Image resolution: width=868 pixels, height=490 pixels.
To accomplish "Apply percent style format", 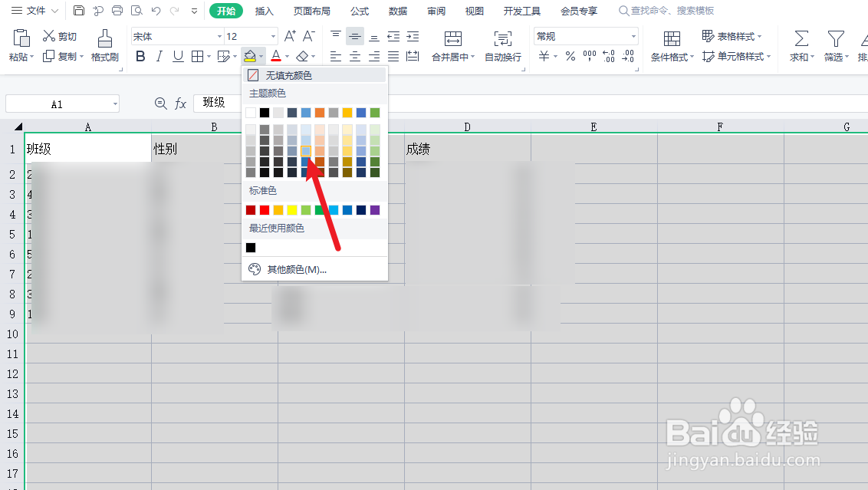I will 570,56.
